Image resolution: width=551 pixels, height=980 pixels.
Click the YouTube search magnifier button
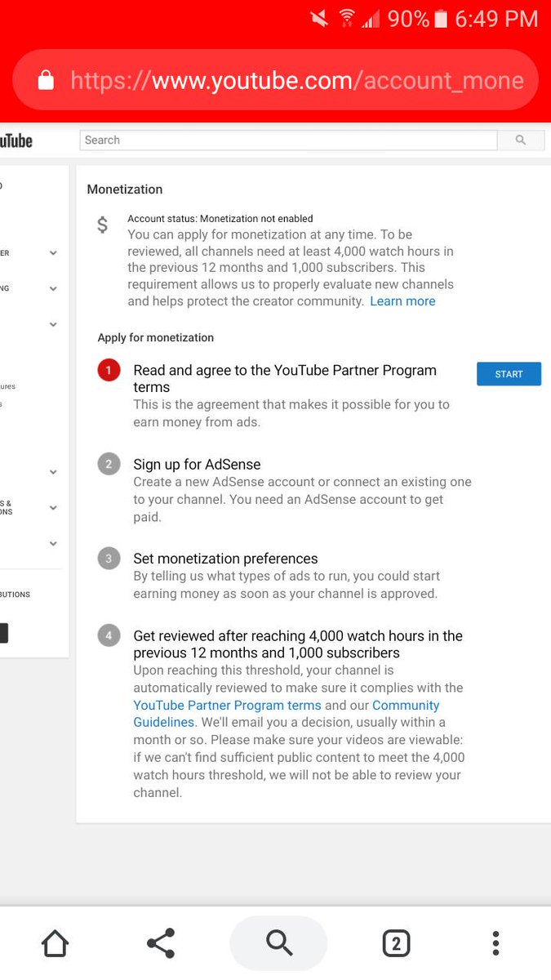point(521,140)
